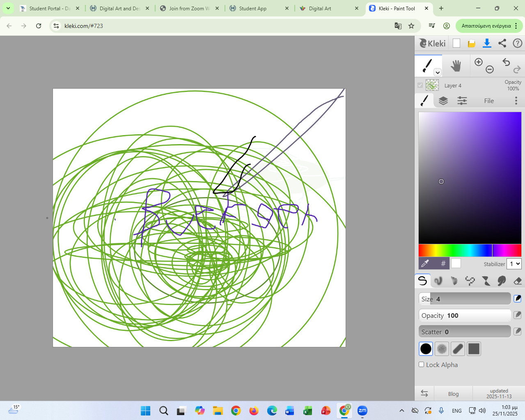This screenshot has width=525, height=420.
Task: Activate the eyedropper color picker
Action: click(x=425, y=263)
